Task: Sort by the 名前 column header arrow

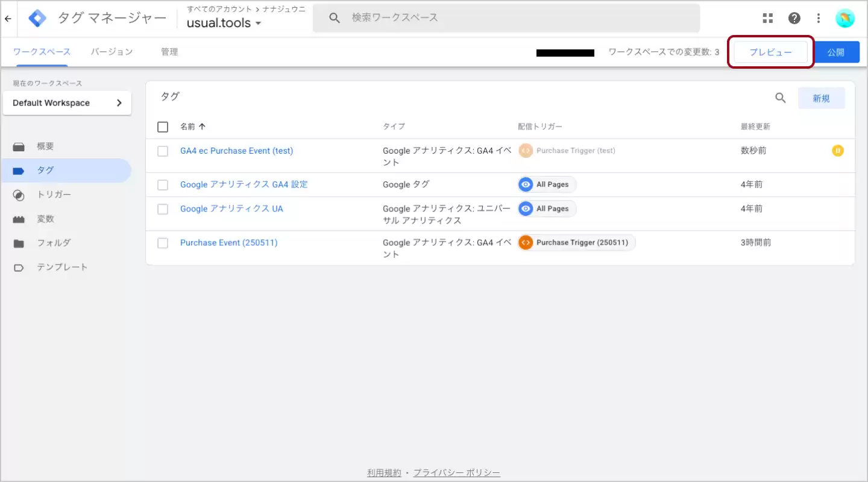Action: [x=202, y=127]
